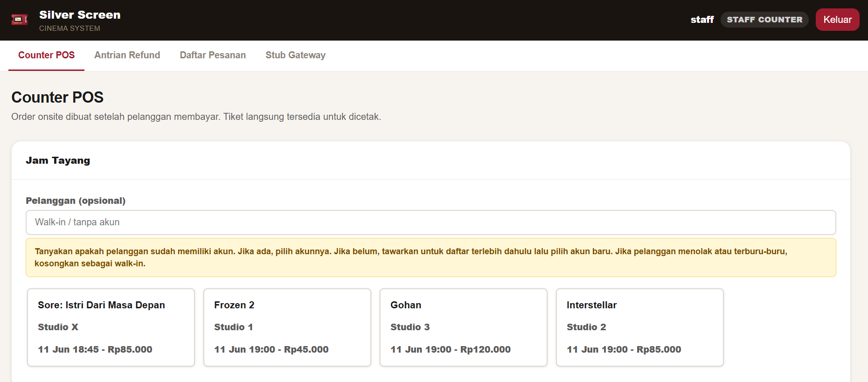Click the staff username in the header
This screenshot has width=868, height=382.
click(702, 20)
